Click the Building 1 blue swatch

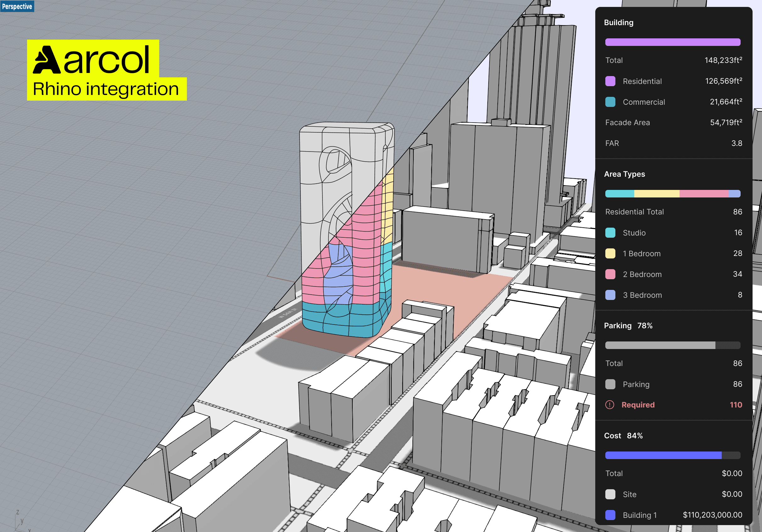pos(610,515)
